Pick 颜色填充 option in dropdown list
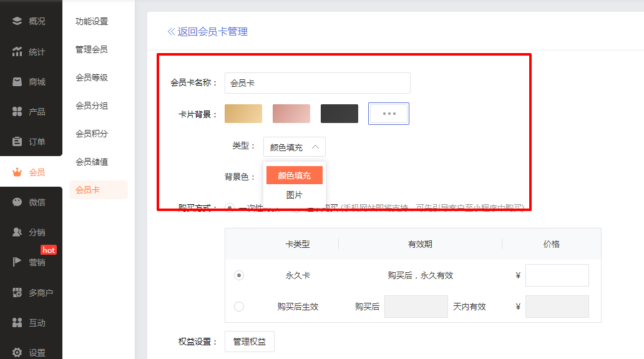 tap(294, 175)
